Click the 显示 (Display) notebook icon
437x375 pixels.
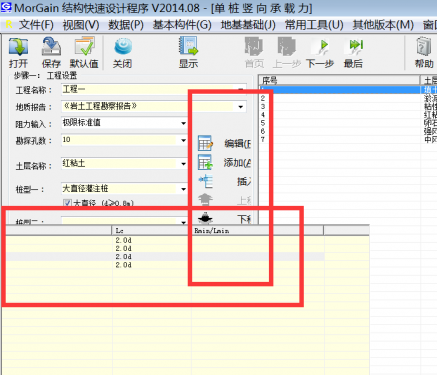[188, 46]
